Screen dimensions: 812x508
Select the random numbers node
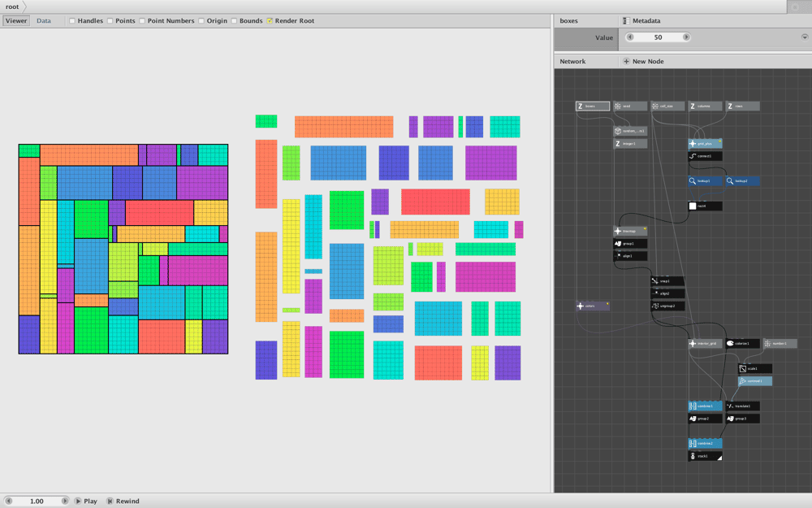click(630, 131)
